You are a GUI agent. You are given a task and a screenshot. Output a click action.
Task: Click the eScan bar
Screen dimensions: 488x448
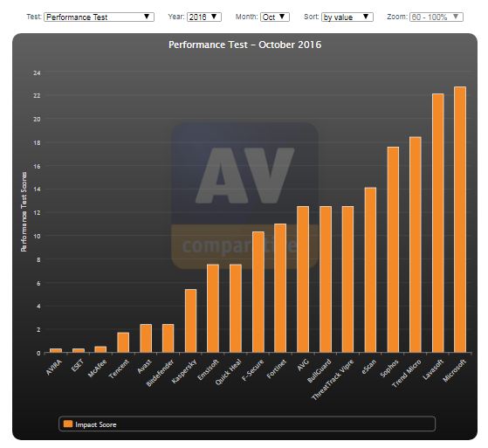click(370, 270)
